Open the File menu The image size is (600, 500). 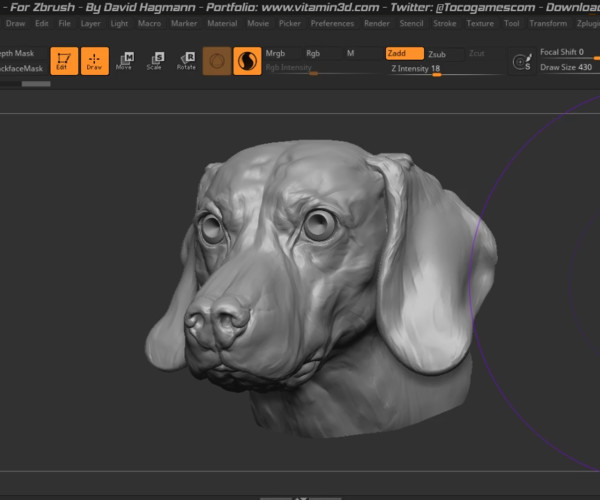click(65, 23)
